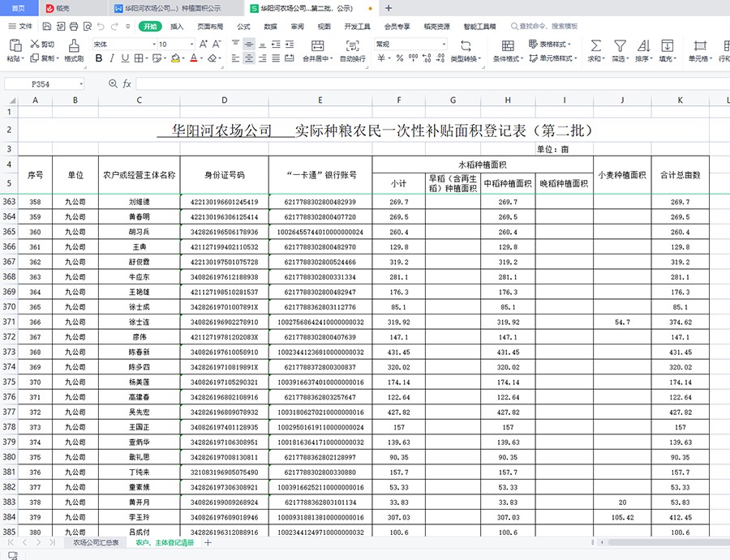Open the font name dropdown showing 宋体
The width and height of the screenshot is (730, 560).
tap(120, 44)
